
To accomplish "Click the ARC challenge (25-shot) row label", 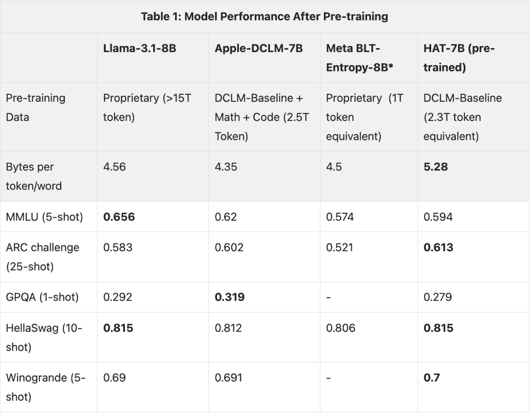I will click(43, 257).
